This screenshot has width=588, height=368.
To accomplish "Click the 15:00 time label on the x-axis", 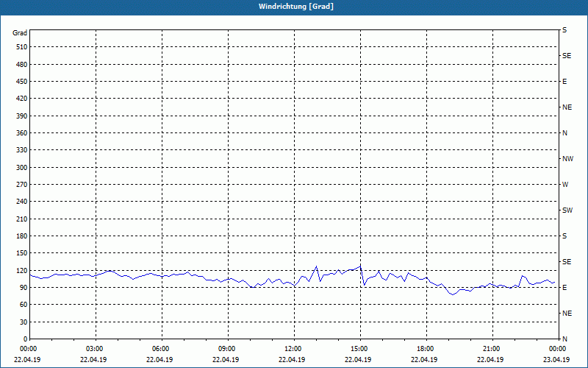I will 360,349.
